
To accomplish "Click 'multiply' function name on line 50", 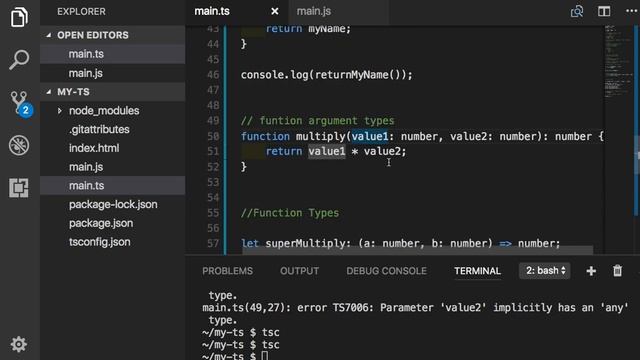I will click(320, 136).
